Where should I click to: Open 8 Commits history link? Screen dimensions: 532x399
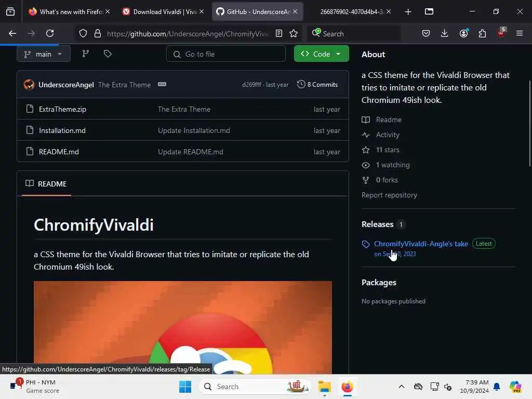pos(317,85)
